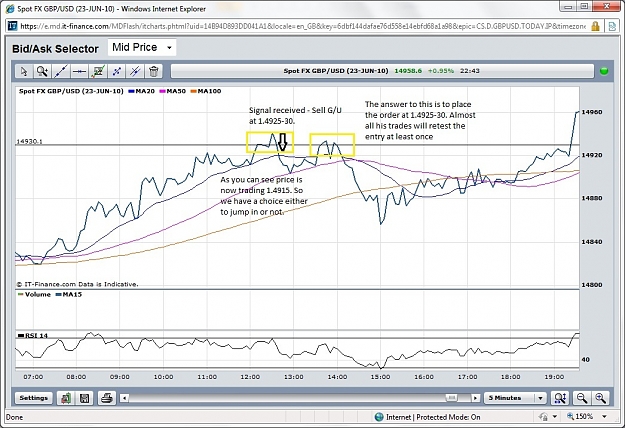Select the pointer cursor tool
625x428 pixels.
[x=24, y=71]
